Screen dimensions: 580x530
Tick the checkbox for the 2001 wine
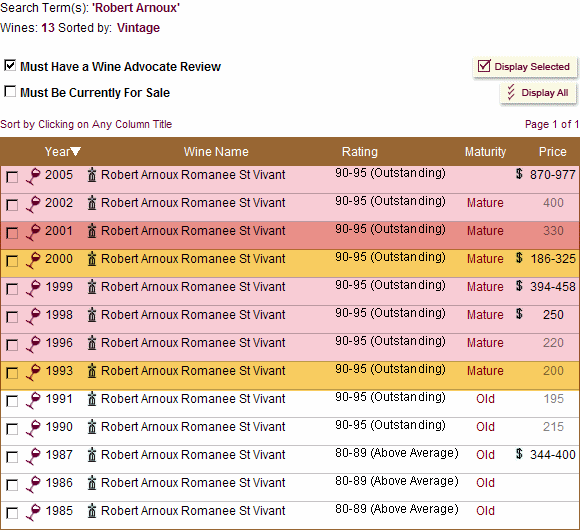coord(12,233)
